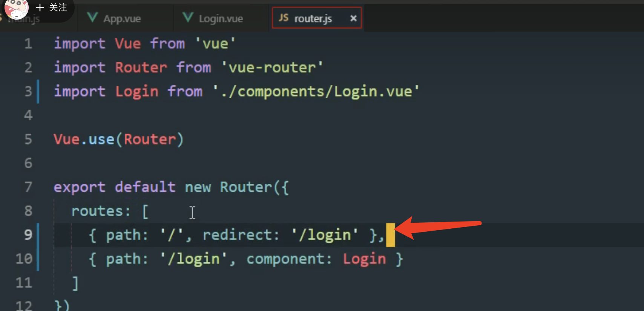Click Router({ on line 7
Image resolution: width=644 pixels, height=311 pixels.
255,187
